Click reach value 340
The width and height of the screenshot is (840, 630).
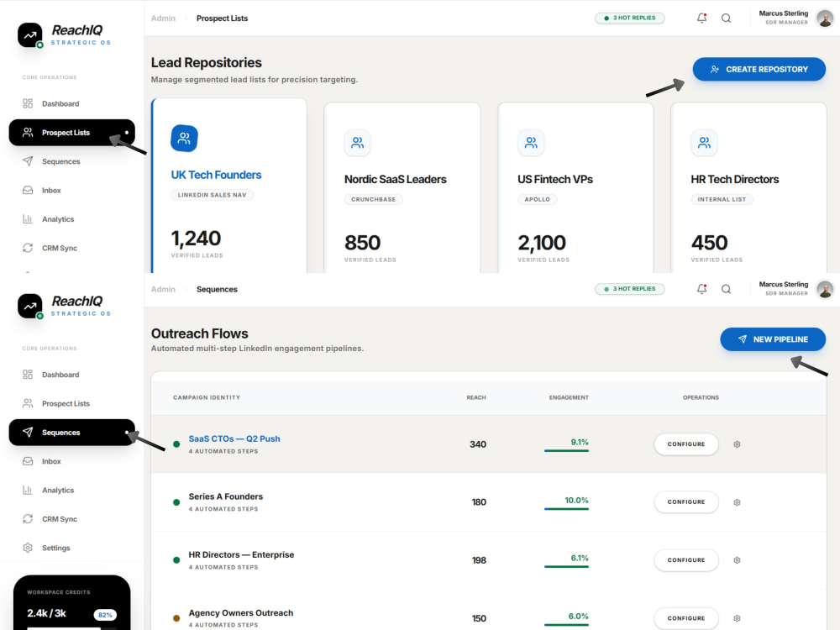coord(478,444)
